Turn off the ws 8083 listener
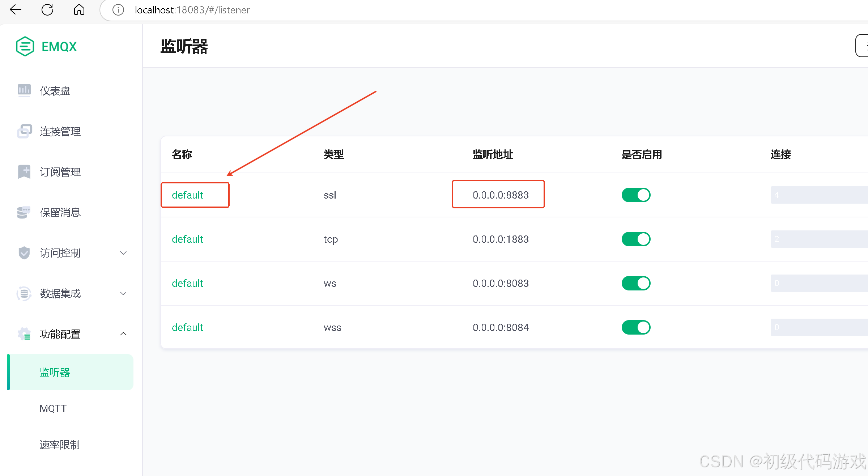This screenshot has height=476, width=868. (636, 283)
